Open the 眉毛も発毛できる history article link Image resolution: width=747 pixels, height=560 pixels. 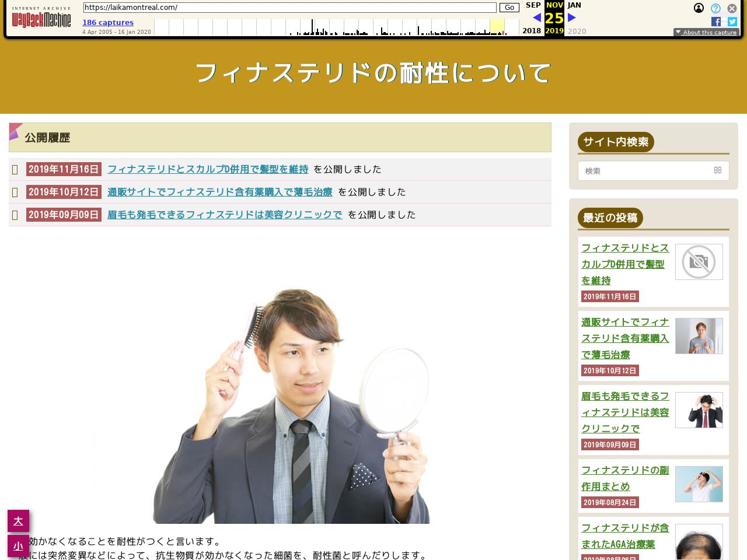225,215
